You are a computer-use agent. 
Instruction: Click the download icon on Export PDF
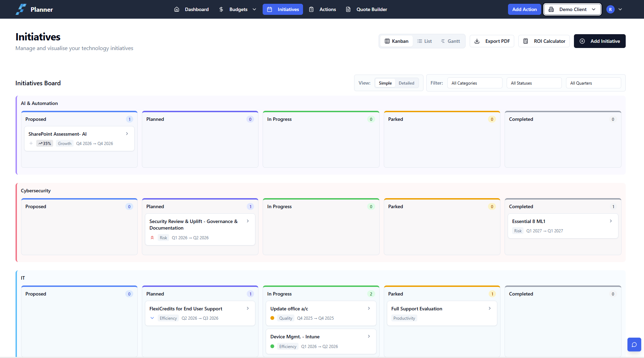[477, 41]
